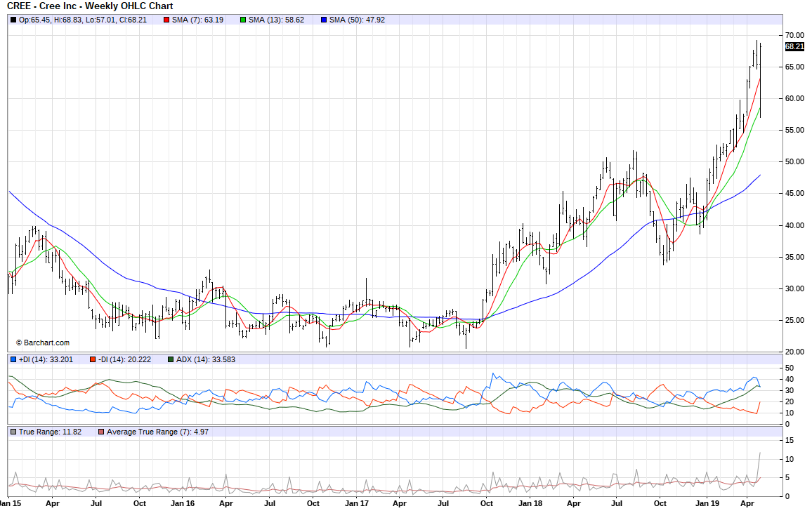Click the 30.00 price axis label
The height and width of the screenshot is (525, 812).
[x=795, y=288]
